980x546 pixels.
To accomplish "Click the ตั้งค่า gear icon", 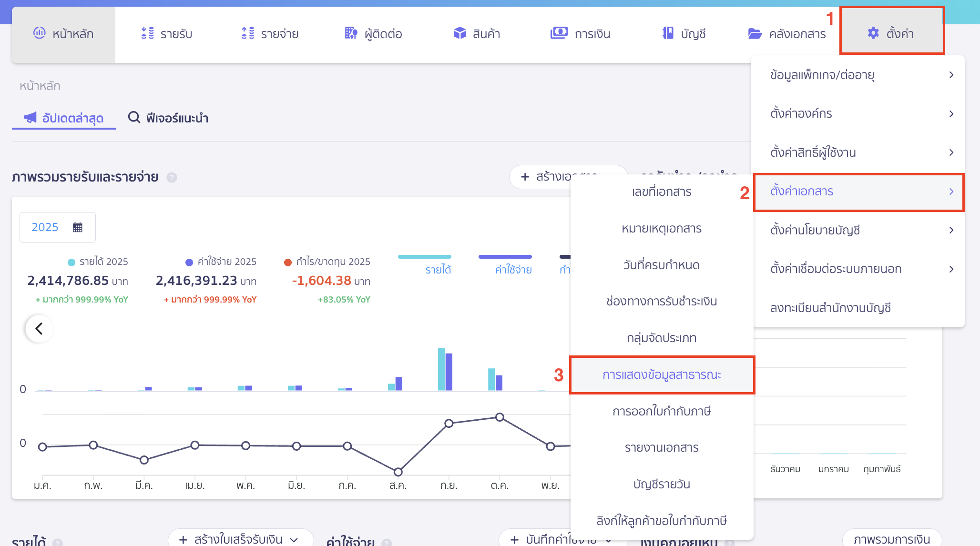I will pos(873,33).
